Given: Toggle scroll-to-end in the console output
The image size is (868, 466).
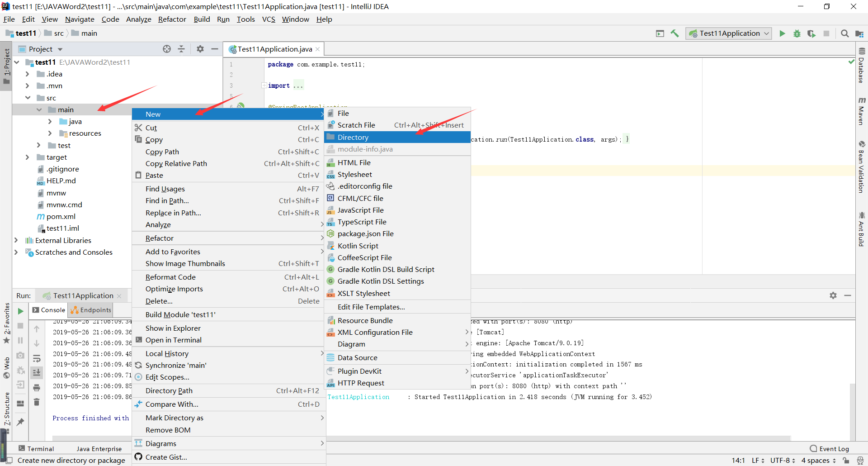Looking at the screenshot, I should click(37, 372).
